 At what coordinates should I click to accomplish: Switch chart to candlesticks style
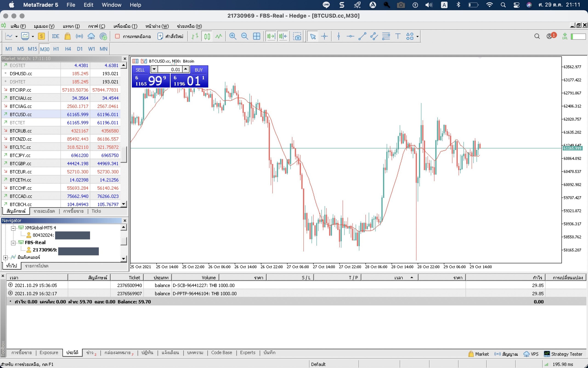(x=207, y=37)
